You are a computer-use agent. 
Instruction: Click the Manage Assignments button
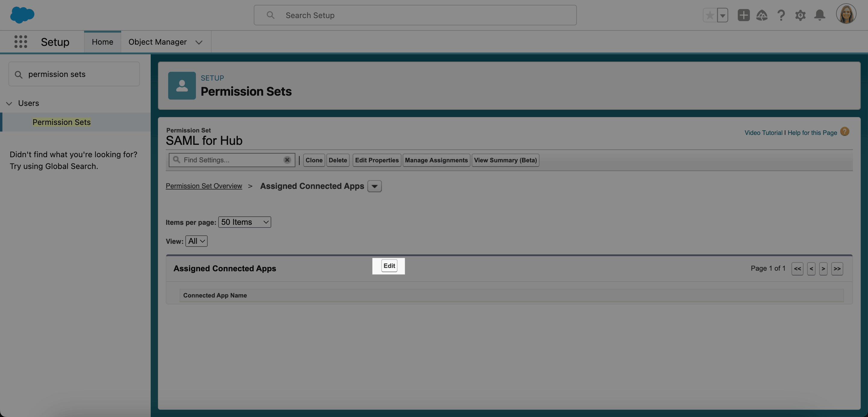click(x=436, y=160)
